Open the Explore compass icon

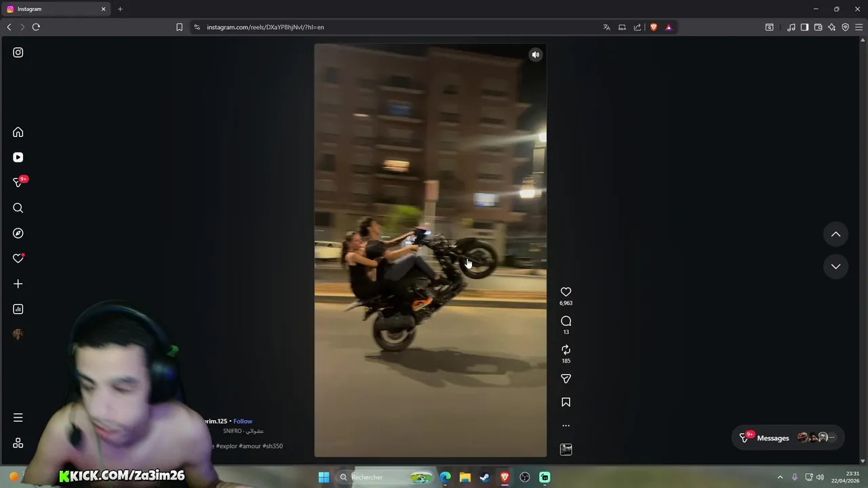pos(18,233)
